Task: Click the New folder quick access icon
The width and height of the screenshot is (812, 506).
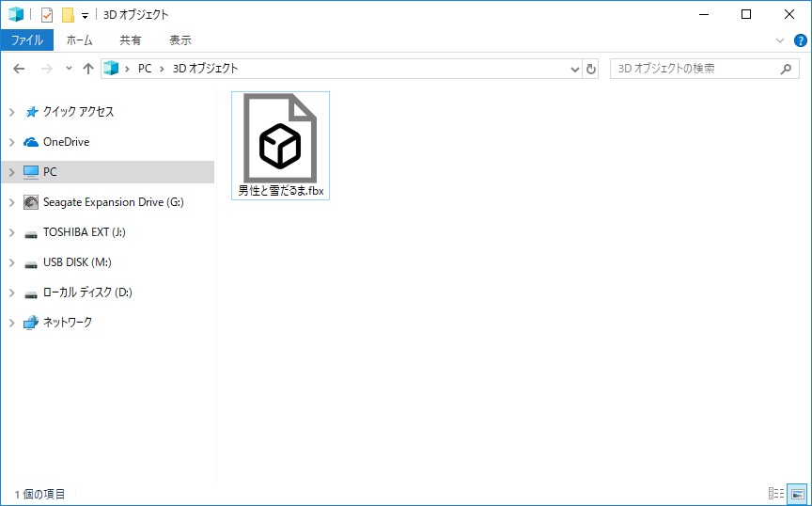Action: tap(68, 15)
